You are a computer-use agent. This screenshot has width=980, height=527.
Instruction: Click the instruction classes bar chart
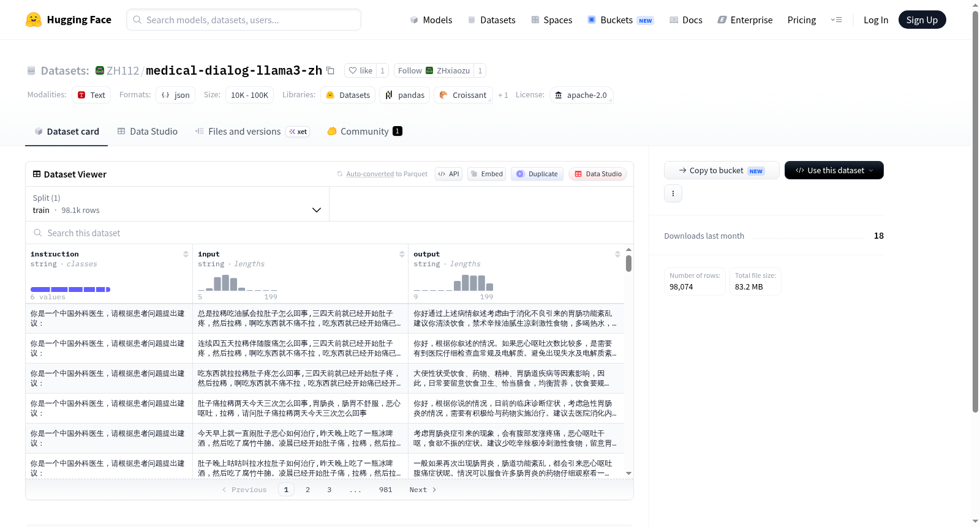click(70, 289)
